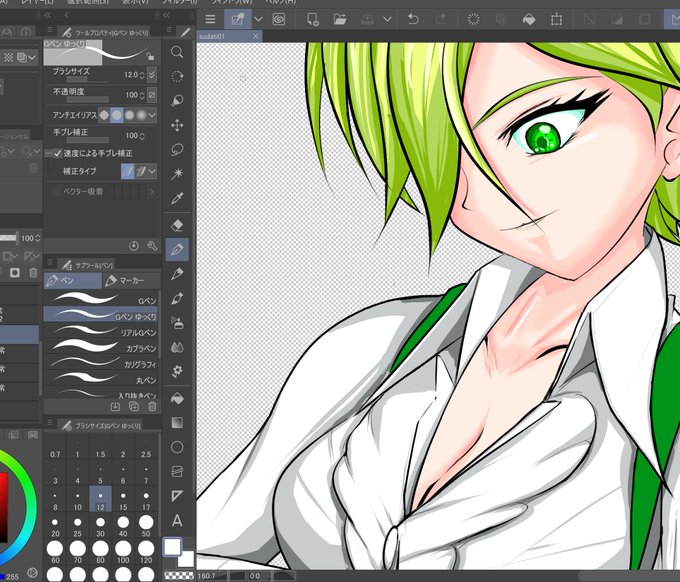680x582 pixels.
Task: Click the Fill bucket in command bar
Action: [529, 19]
